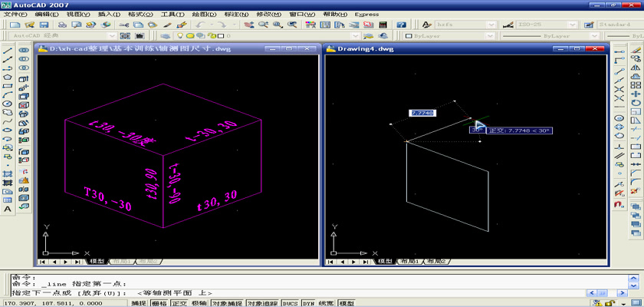Click the Open file folder icon

pos(29,25)
